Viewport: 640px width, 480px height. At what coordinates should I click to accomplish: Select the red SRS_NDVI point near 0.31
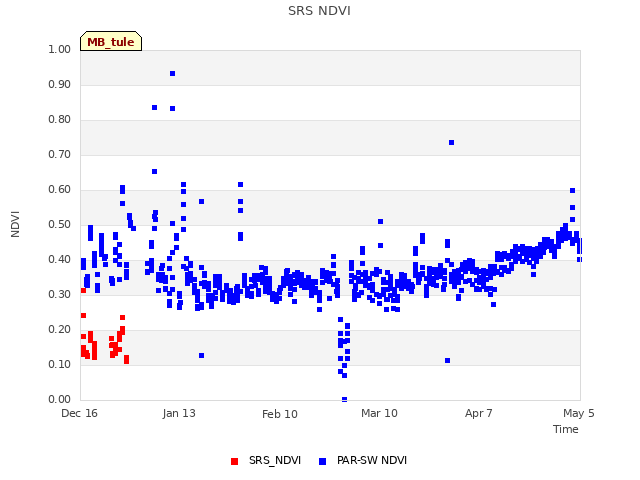(83, 290)
